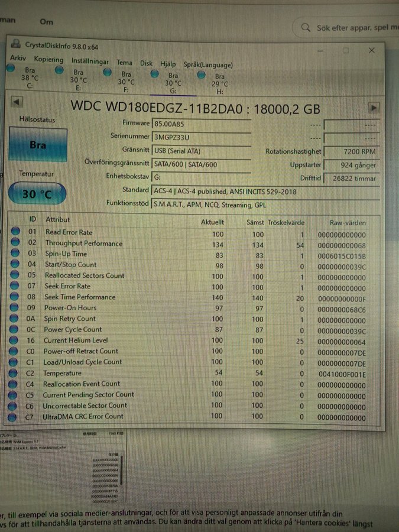The width and height of the screenshot is (399, 532).
Task: Click the Överföringsgränssnitt SATA/600 field
Action: click(202, 164)
